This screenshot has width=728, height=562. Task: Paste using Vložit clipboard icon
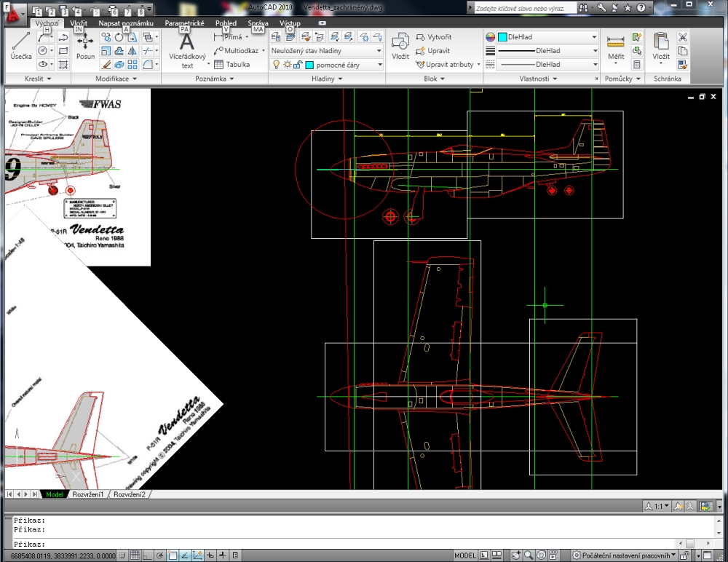[661, 46]
